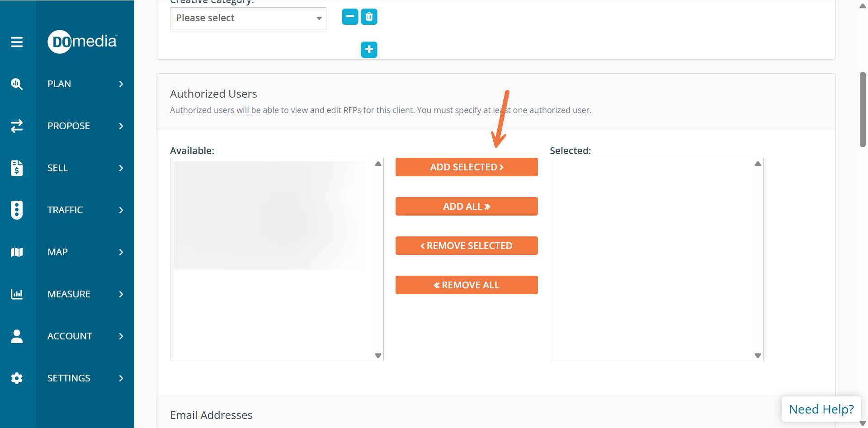Click the Settings gear icon
This screenshot has width=868, height=428.
pyautogui.click(x=17, y=378)
